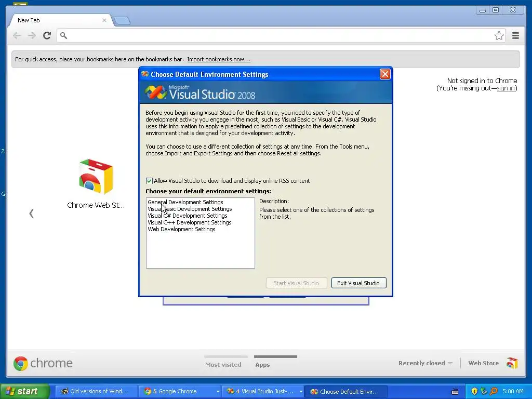Click the Start Visual Studio button
532x399 pixels.
click(296, 283)
